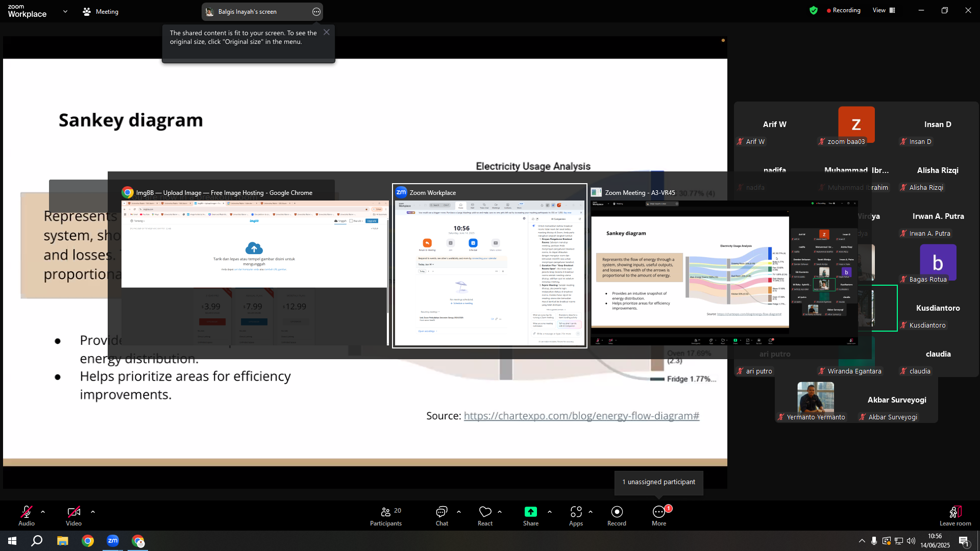Select Kusdiantoro participant tile

(938, 308)
